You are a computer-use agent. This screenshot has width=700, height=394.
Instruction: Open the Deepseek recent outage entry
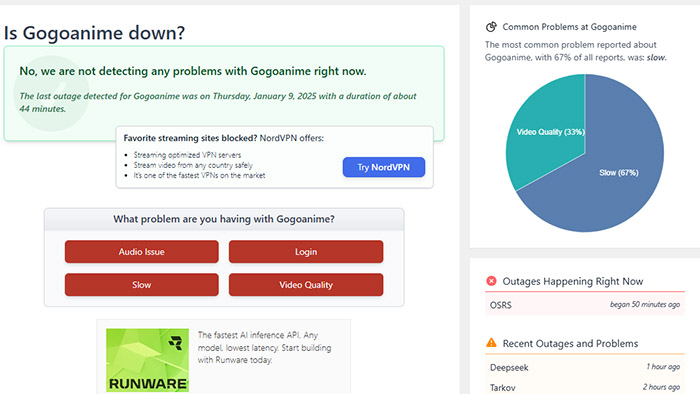point(584,367)
